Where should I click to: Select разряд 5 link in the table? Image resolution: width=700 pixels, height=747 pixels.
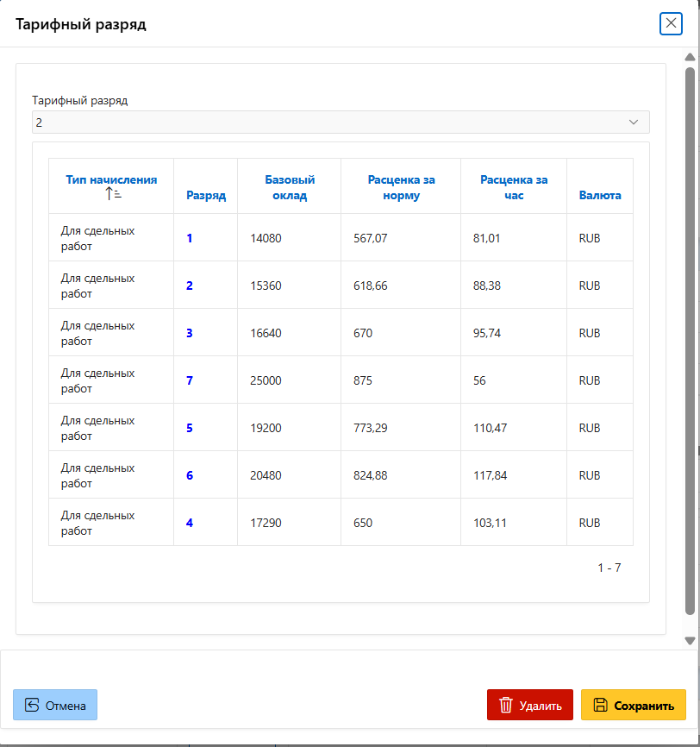tap(190, 428)
